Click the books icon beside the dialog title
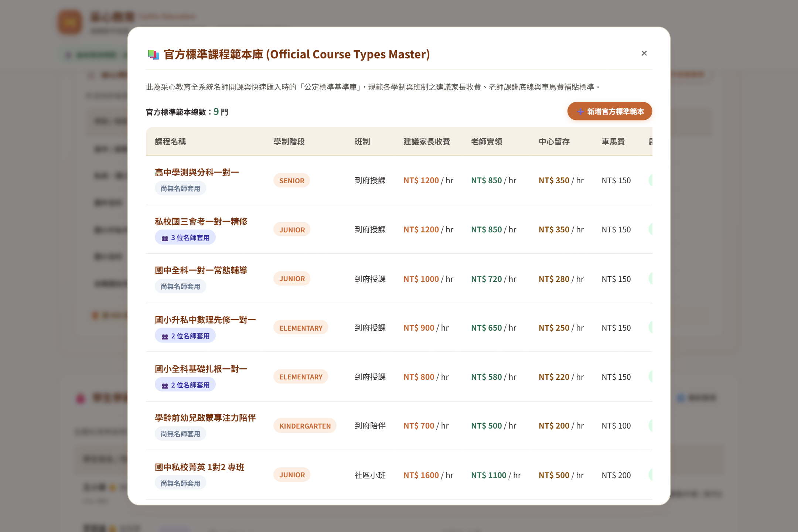This screenshot has width=798, height=532. [x=153, y=55]
